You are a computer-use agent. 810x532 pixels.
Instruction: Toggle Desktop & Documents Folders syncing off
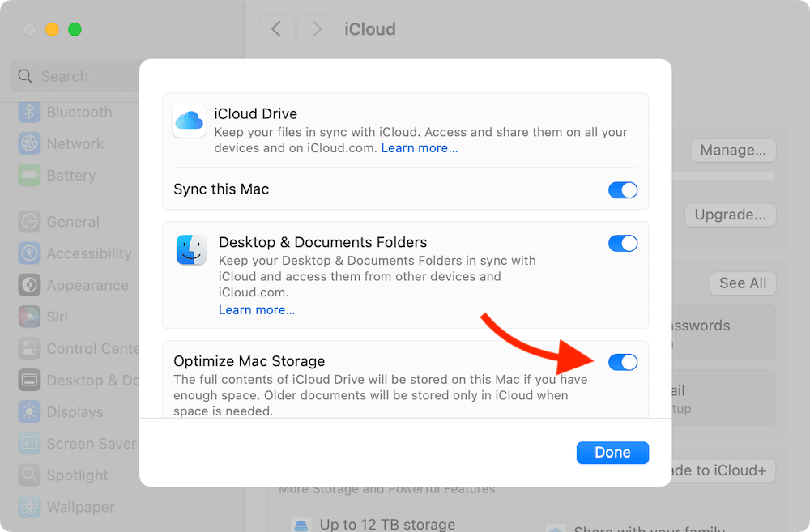click(623, 243)
